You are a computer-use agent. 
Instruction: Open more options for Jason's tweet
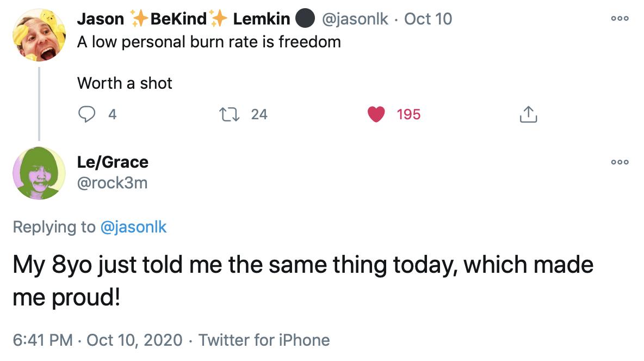(x=620, y=19)
